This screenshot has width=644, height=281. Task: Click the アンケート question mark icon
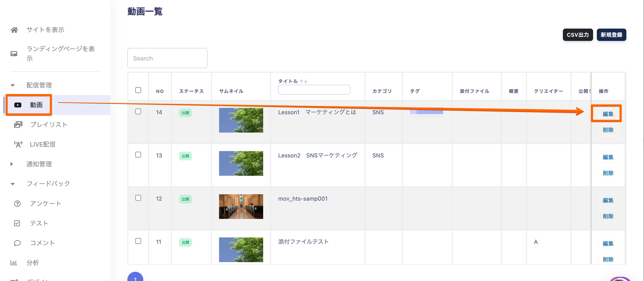point(17,204)
